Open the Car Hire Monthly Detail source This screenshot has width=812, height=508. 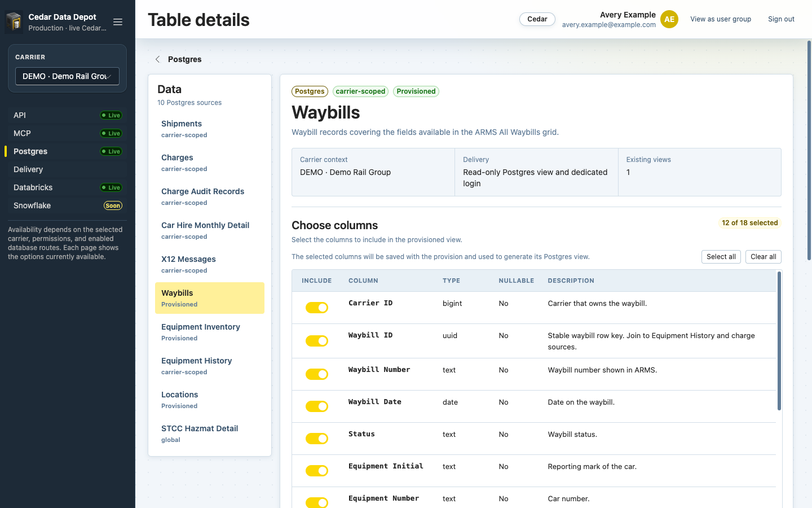(210, 230)
